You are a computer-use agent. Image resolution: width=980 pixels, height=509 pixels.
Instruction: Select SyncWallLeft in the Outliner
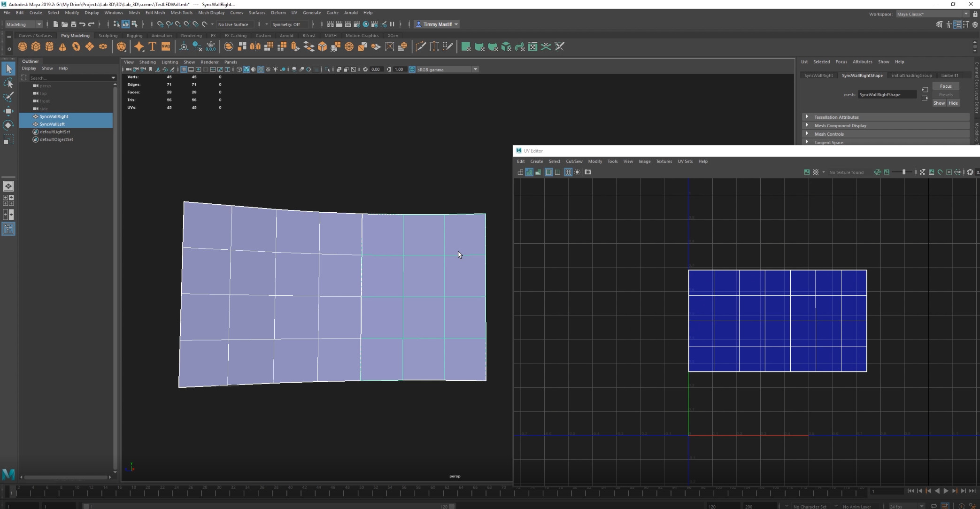[x=52, y=124]
